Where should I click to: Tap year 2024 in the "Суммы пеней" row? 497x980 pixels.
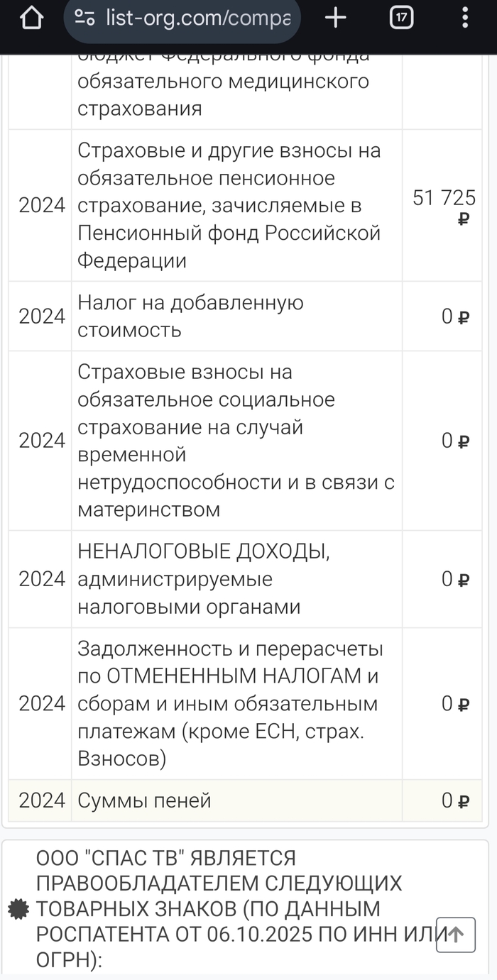click(42, 800)
